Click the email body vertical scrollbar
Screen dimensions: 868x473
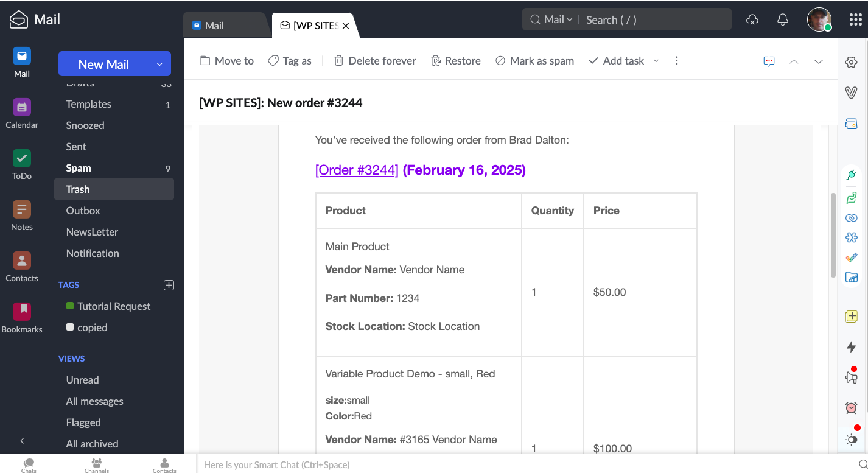[x=833, y=234]
